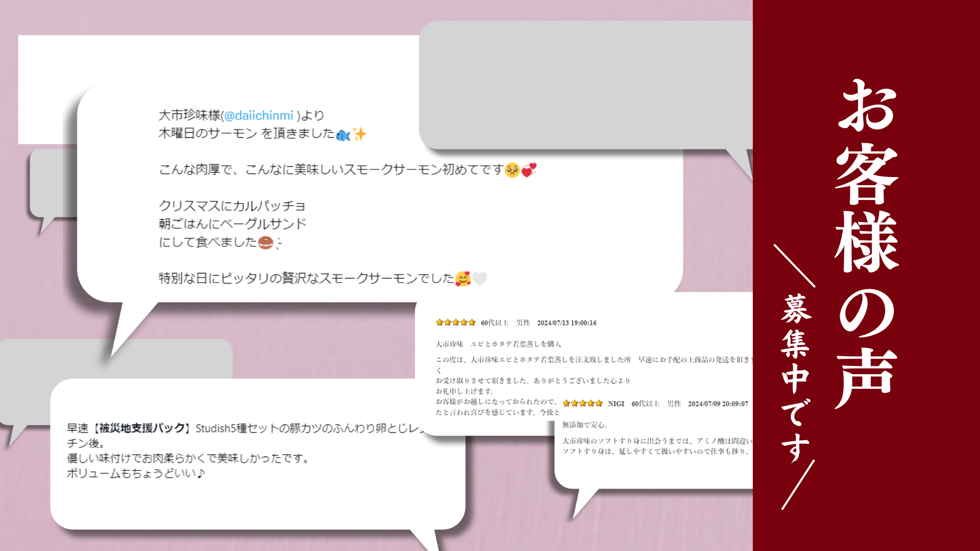Image resolution: width=980 pixels, height=551 pixels.
Task: Click the sparkles emoji in the tweet
Action: click(x=359, y=134)
